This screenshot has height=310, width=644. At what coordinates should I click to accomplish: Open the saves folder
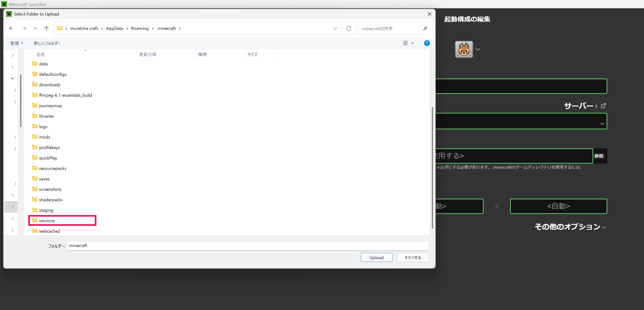(44, 178)
